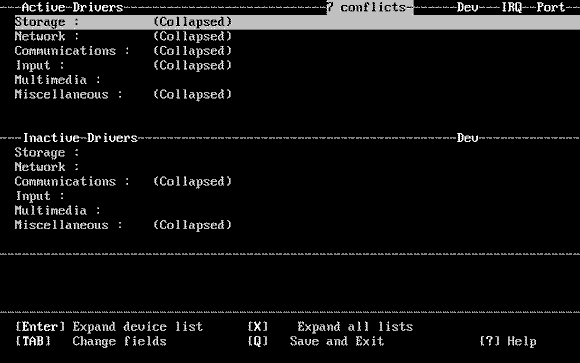
Task: Open the [?] Help option
Action: pos(508,341)
